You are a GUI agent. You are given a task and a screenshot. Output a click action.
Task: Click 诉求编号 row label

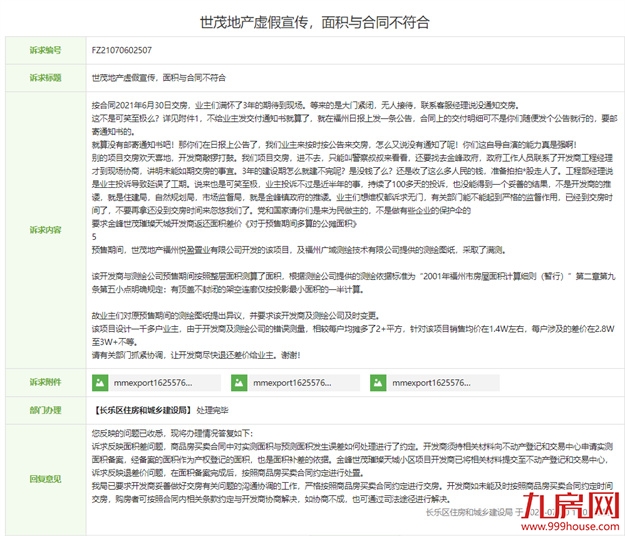45,50
